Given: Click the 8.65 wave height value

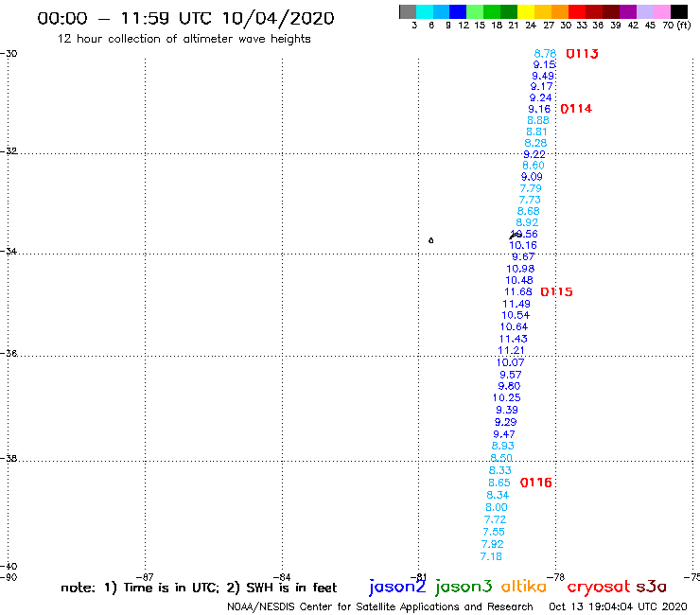Looking at the screenshot, I should [499, 483].
